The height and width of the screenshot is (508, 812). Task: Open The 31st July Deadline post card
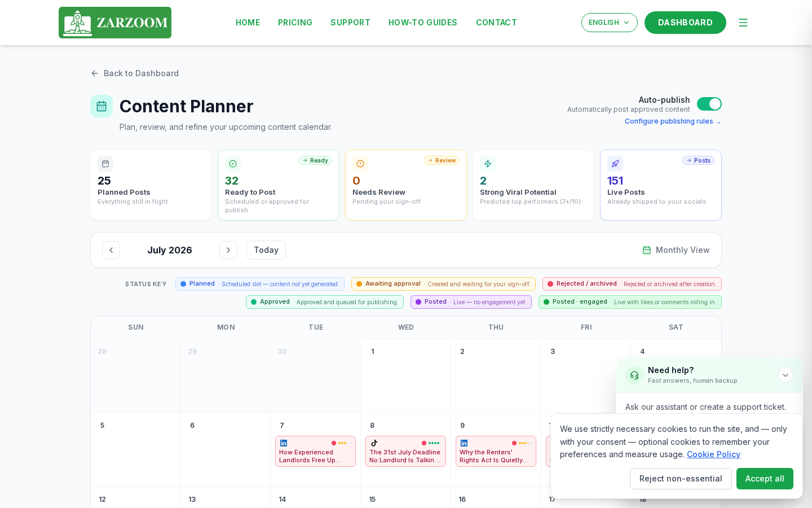[x=405, y=452]
